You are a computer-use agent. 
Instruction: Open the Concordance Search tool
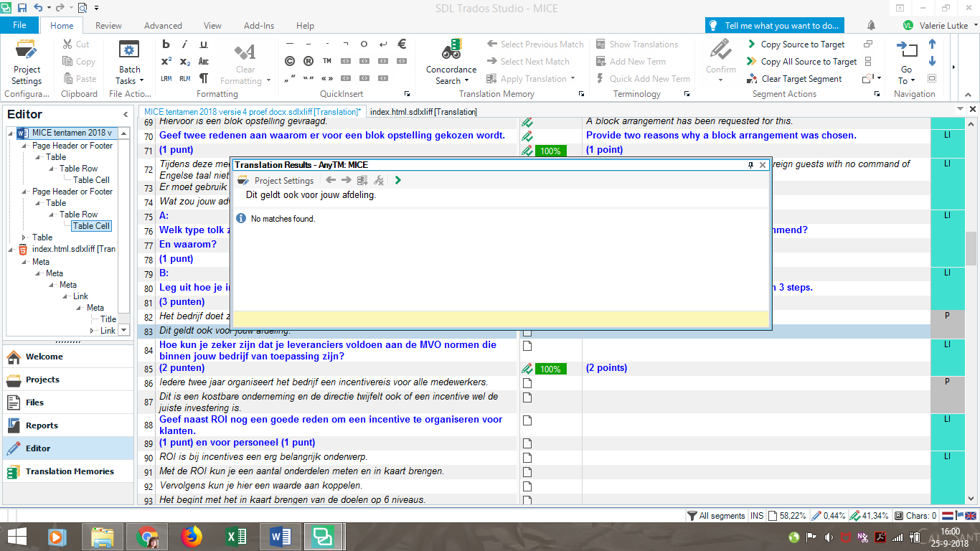[x=451, y=62]
